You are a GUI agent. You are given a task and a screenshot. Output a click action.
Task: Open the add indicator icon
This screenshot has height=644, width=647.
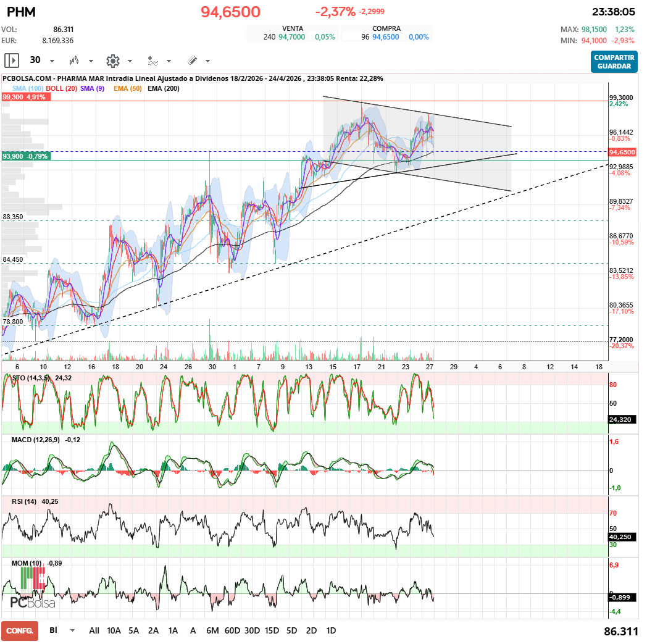pyautogui.click(x=152, y=61)
